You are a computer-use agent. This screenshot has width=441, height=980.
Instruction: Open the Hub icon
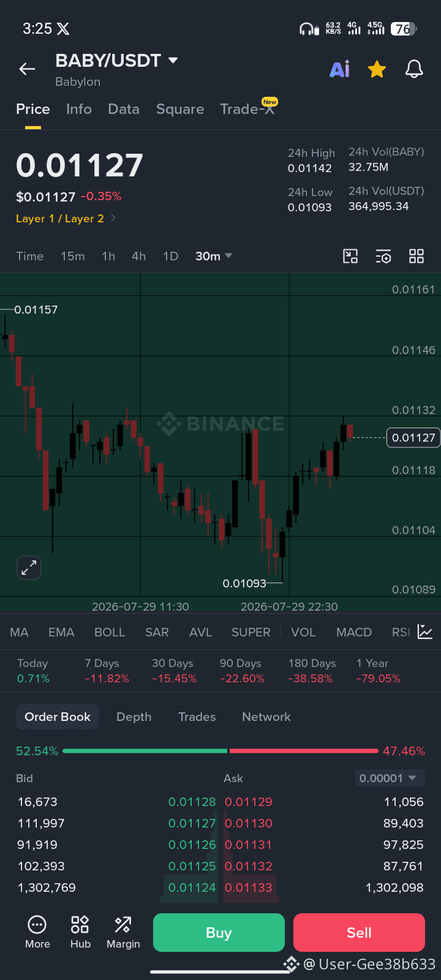(80, 932)
